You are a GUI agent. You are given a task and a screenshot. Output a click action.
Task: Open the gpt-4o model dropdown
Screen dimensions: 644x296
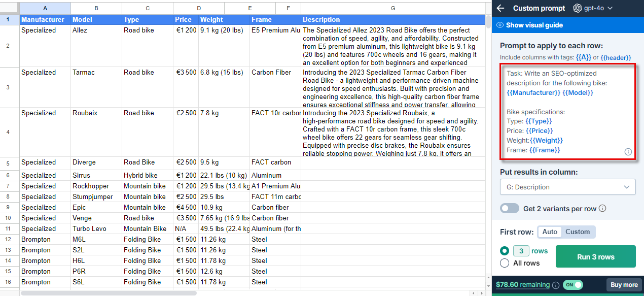point(593,8)
